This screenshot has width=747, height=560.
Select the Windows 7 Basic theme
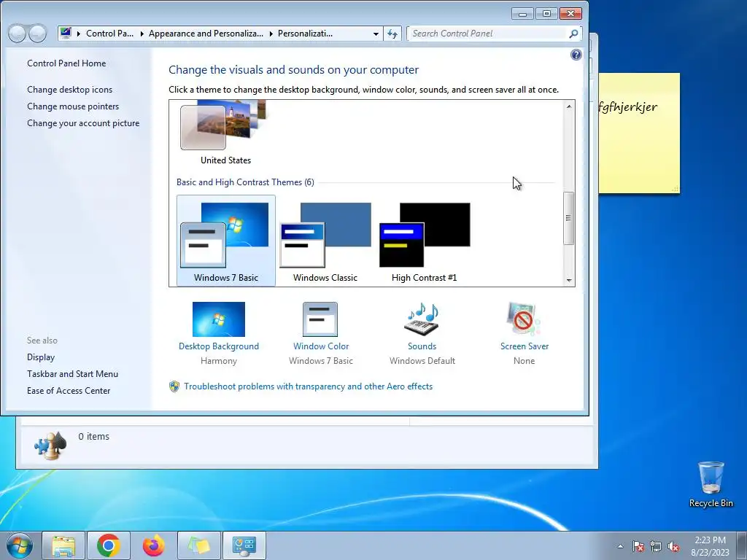pyautogui.click(x=226, y=241)
